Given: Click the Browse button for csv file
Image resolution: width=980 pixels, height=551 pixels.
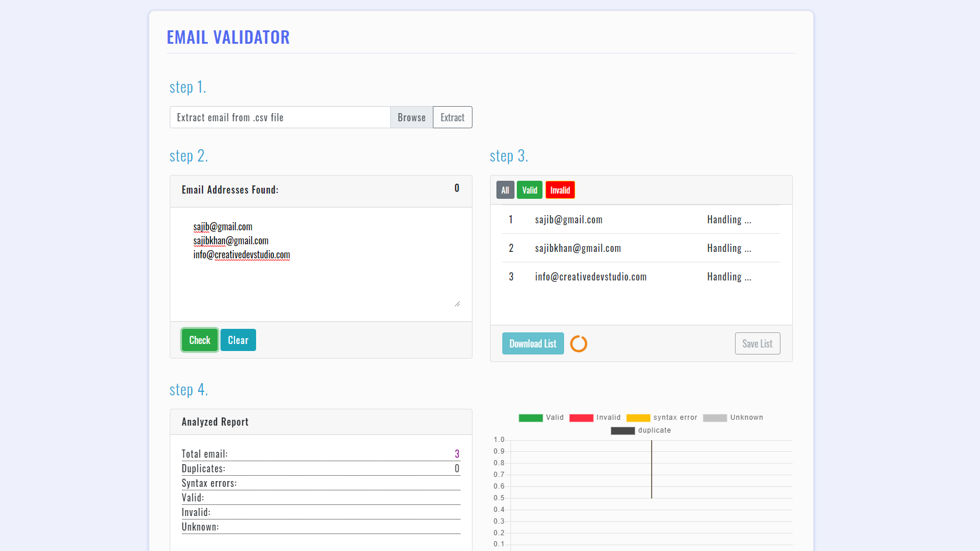Looking at the screenshot, I should click(411, 117).
